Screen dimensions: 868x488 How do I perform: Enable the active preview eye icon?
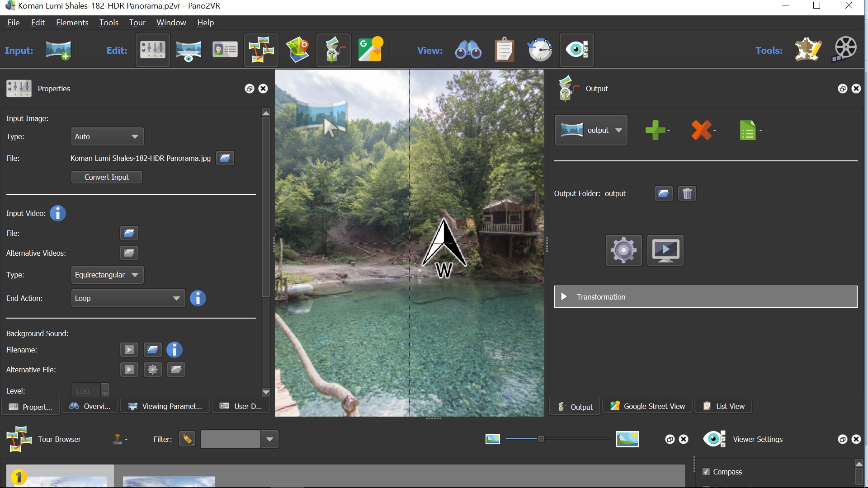pos(576,50)
